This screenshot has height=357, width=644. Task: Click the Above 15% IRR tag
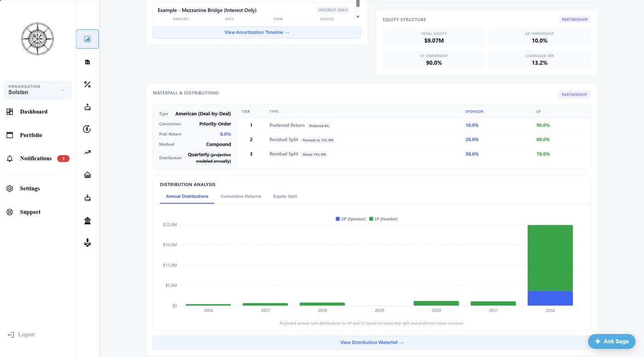314,154
